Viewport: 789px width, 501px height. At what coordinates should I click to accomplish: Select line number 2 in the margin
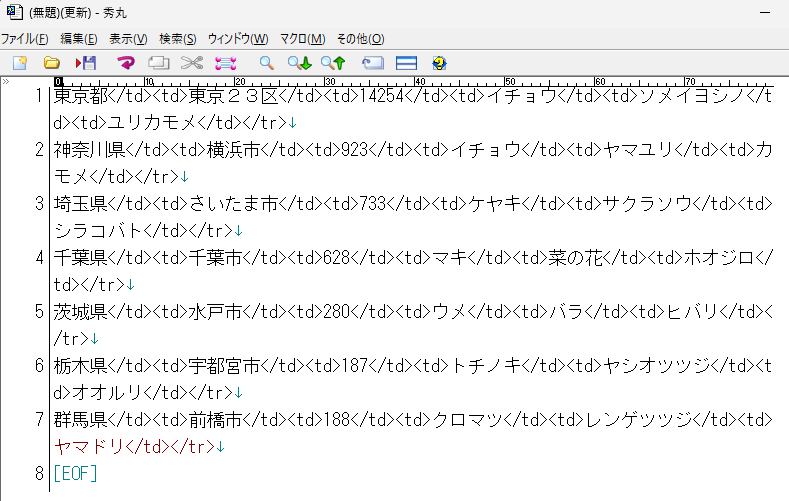[39, 149]
